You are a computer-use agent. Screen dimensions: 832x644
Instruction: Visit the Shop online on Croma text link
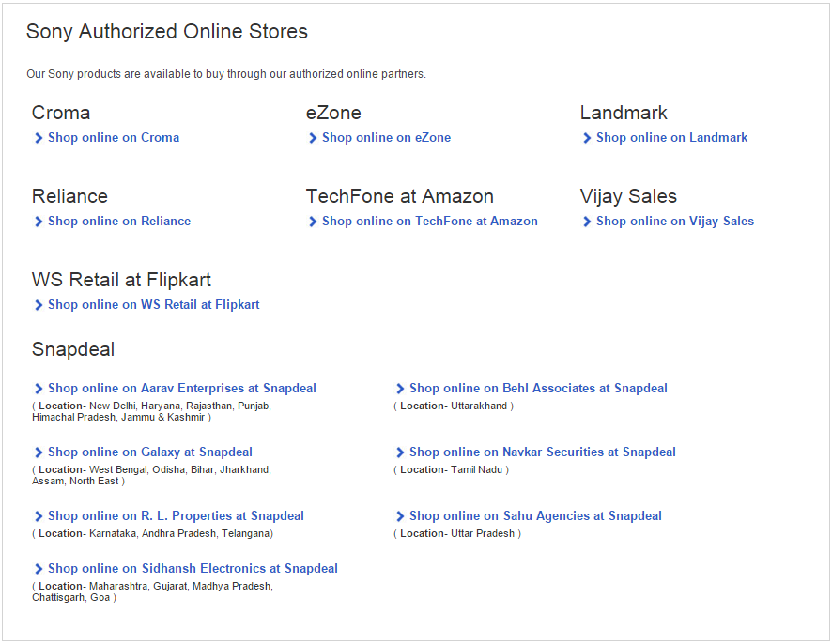(x=114, y=138)
